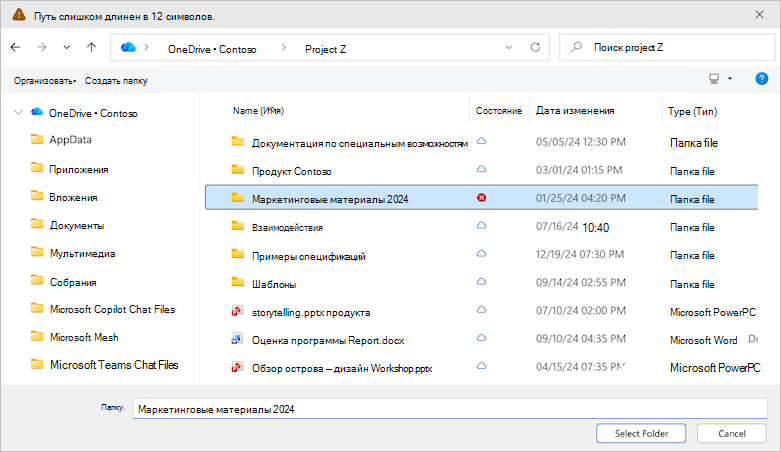Viewport: 781px width, 452px height.
Task: Click the Microsoft Word type cell
Action: (703, 340)
